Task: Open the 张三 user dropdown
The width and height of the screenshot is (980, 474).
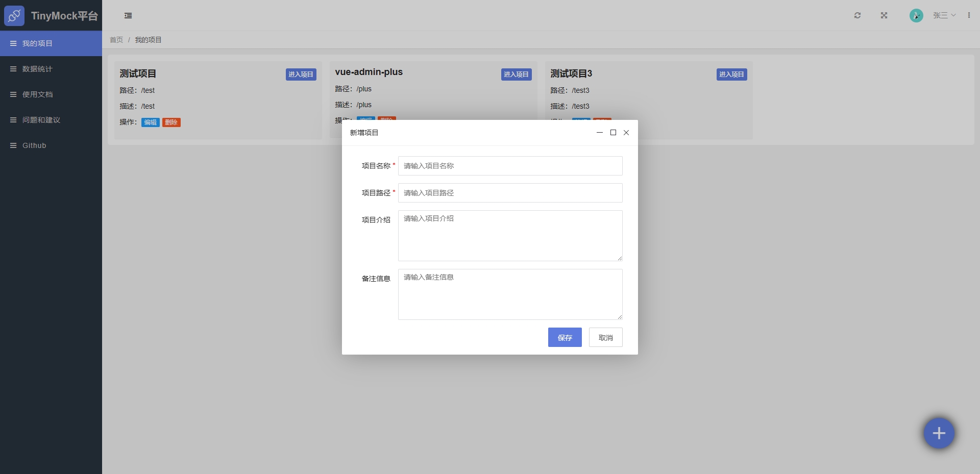Action: (944, 15)
